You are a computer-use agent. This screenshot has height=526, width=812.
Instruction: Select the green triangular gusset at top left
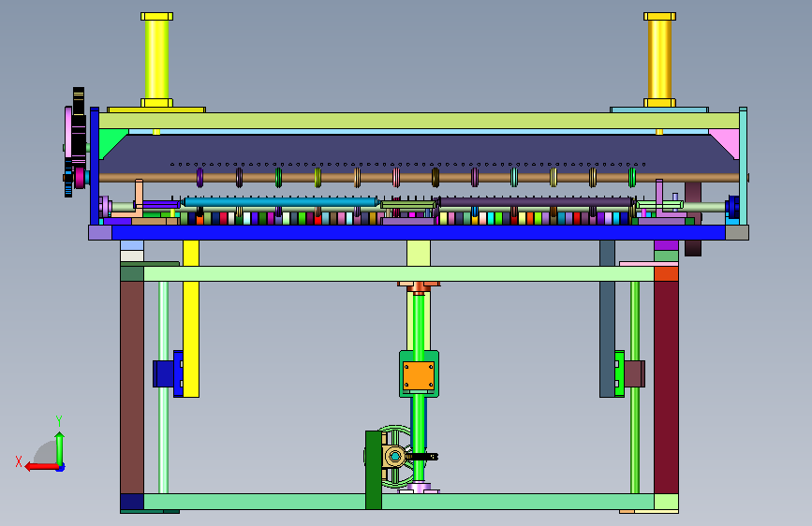pyautogui.click(x=111, y=140)
